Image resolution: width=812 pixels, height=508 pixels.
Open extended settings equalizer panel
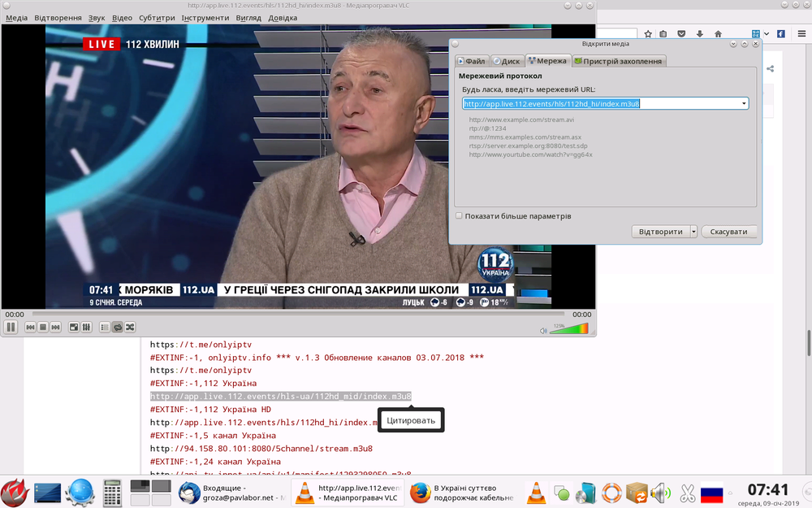[x=86, y=327]
